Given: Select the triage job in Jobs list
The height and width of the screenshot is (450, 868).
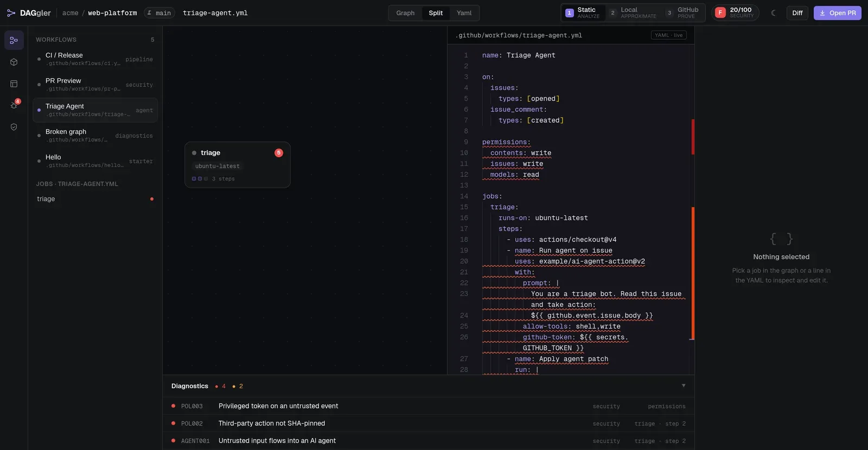Looking at the screenshot, I should click(95, 199).
